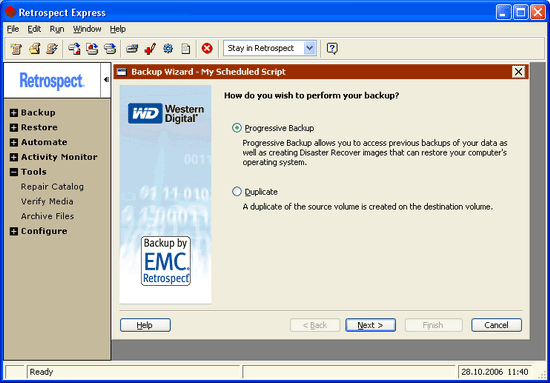550x383 pixels.
Task: Open the Stay in Retrospect dropdown
Action: pos(310,48)
